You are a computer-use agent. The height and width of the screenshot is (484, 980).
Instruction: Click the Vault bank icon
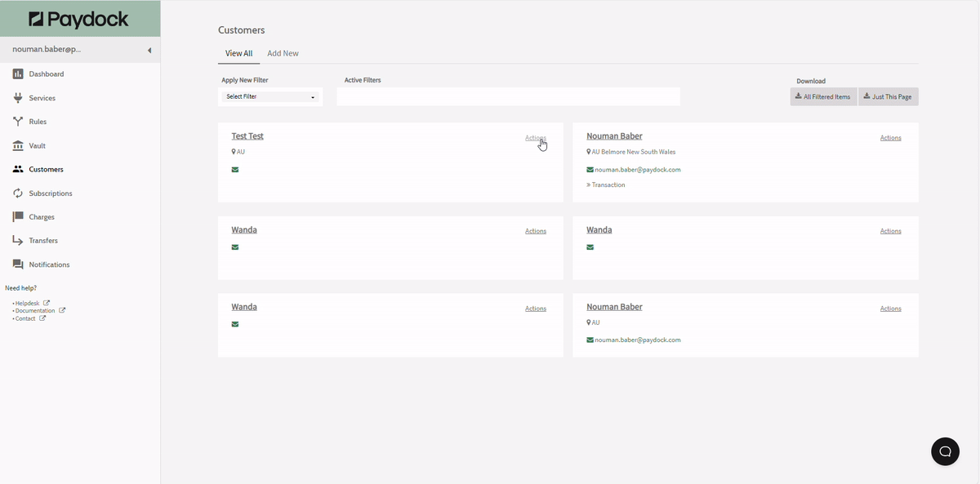click(18, 145)
